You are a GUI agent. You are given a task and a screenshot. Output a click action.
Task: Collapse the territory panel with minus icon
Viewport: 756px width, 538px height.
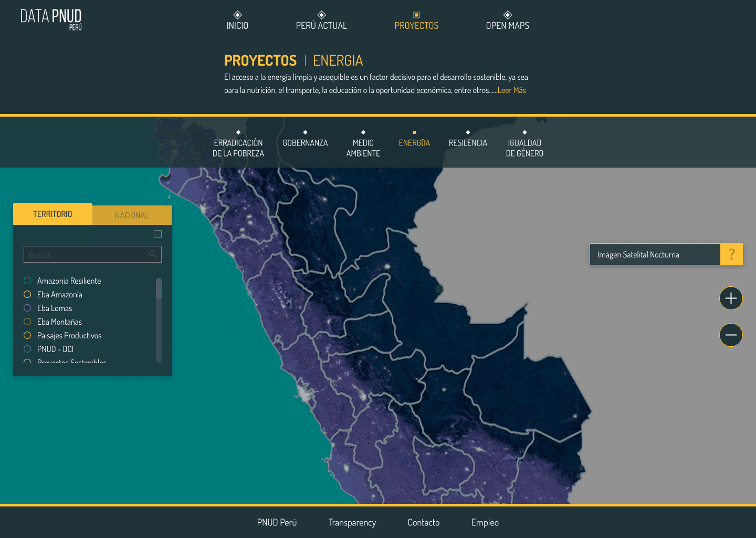point(157,234)
